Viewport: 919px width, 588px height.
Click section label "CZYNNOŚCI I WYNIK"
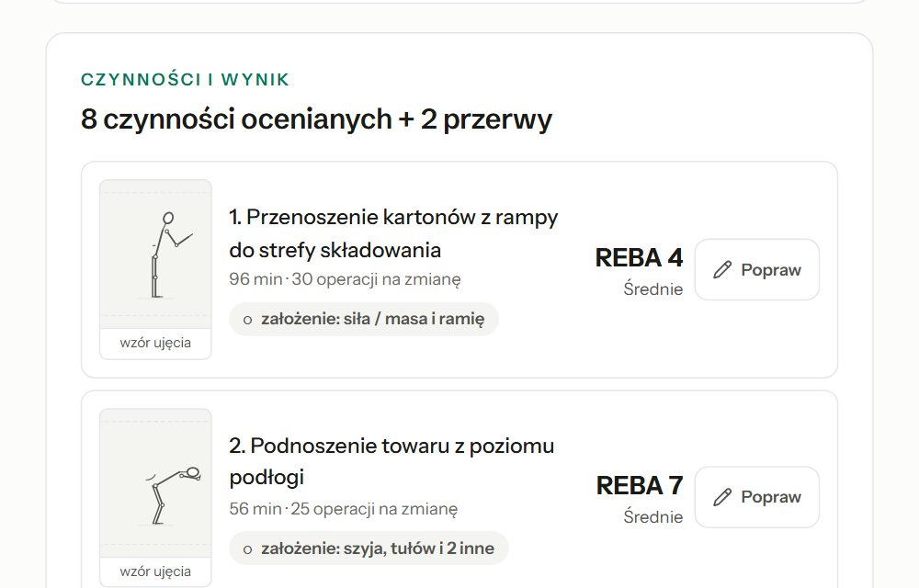coord(186,79)
